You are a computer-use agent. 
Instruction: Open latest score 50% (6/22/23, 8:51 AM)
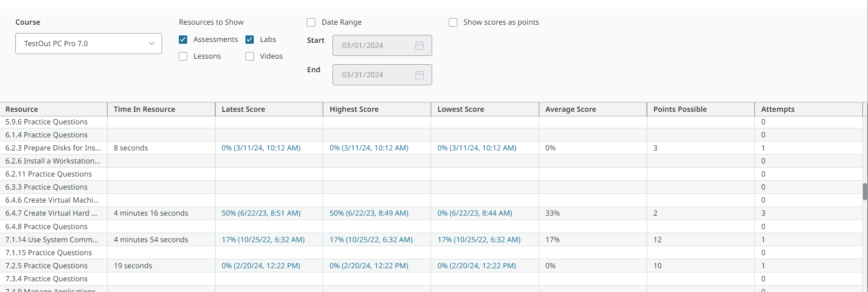[x=261, y=213]
